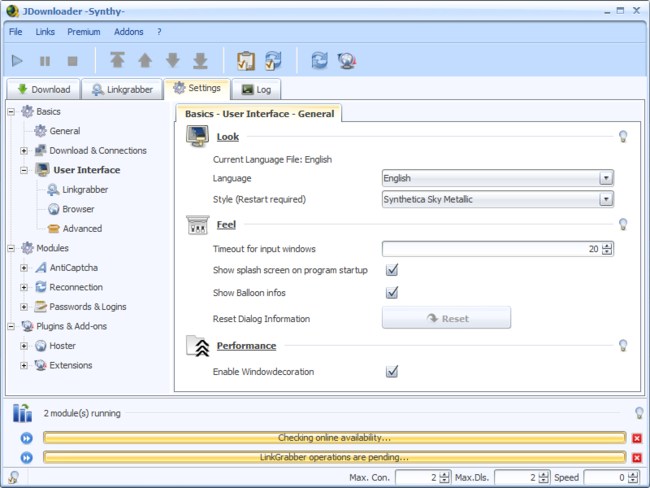Click the LinkGrabber operations pending progress bar
Viewport: 650px width, 488px height.
coord(335,457)
